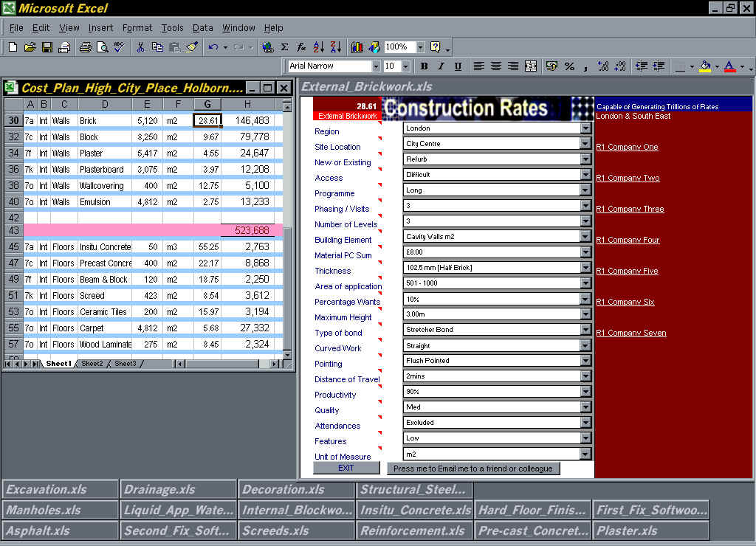Launch the Chart Wizard icon
The width and height of the screenshot is (756, 546).
pos(357,47)
